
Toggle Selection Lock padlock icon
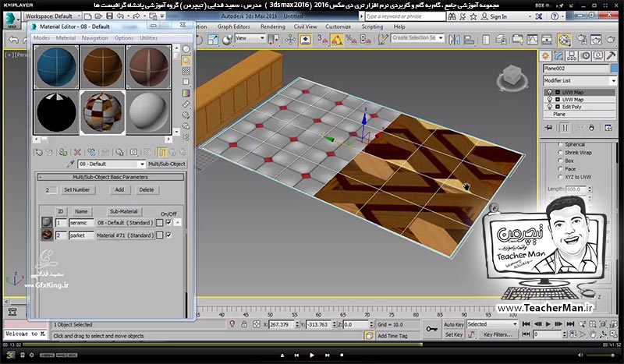point(244,324)
